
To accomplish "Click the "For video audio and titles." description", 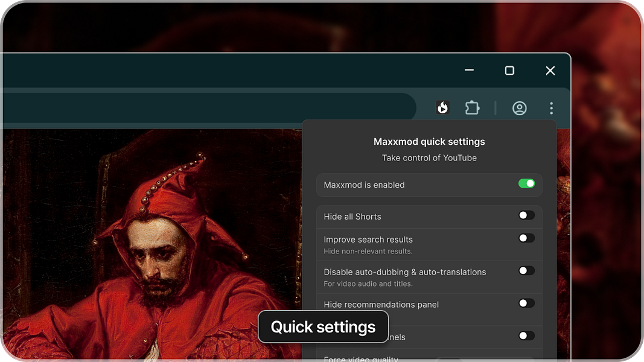I will pyautogui.click(x=368, y=284).
